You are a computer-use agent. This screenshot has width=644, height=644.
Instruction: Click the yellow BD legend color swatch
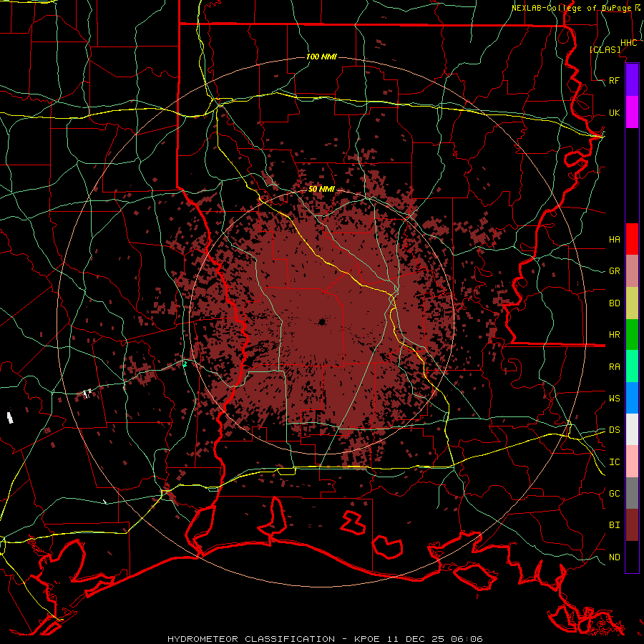(632, 303)
